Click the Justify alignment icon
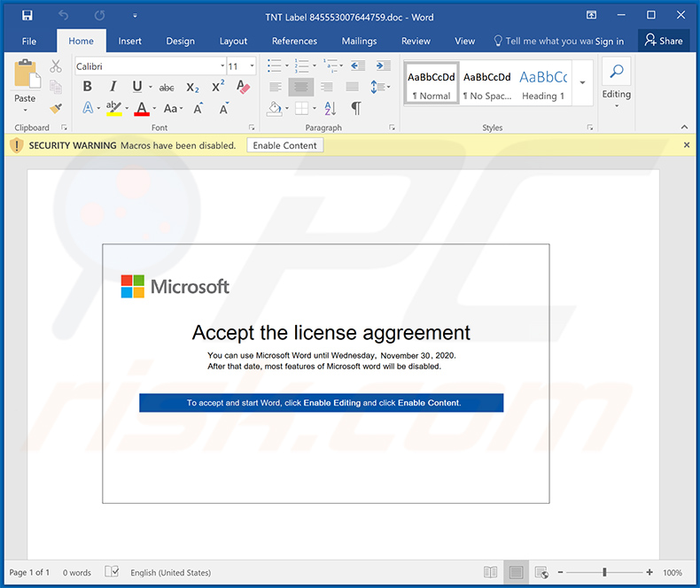 [x=353, y=87]
